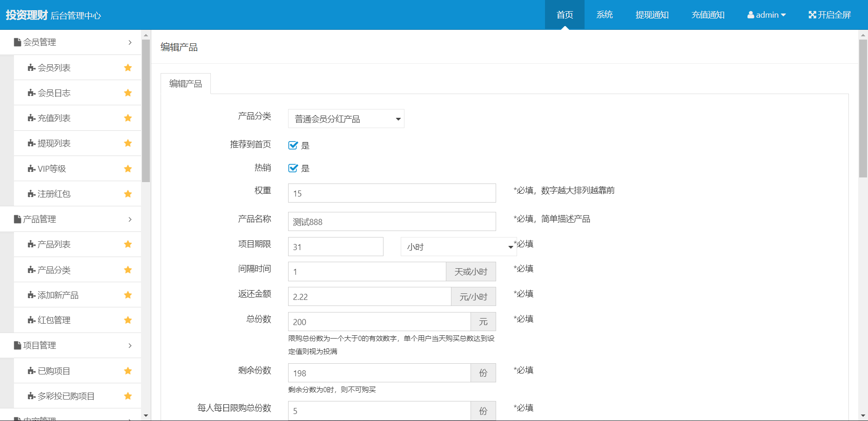Go to the 首页 top menu

point(565,15)
